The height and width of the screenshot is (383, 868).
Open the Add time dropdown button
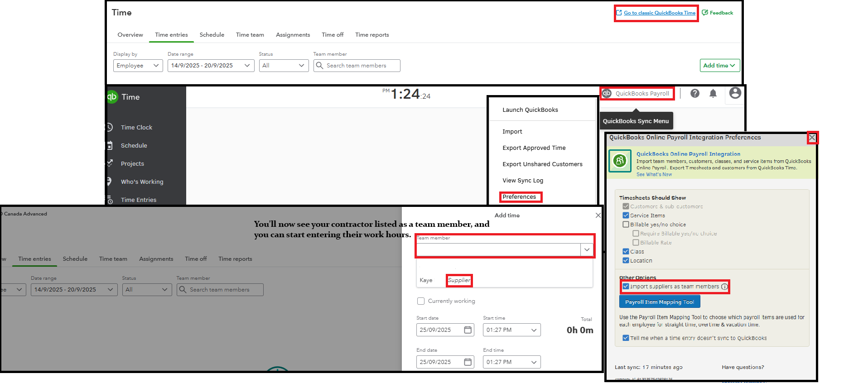pyautogui.click(x=719, y=66)
